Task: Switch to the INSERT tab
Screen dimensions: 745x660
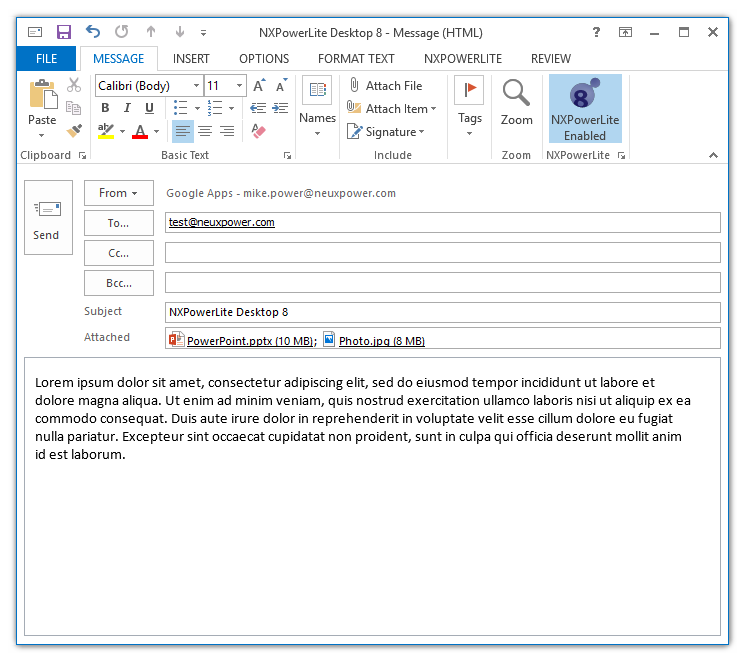Action: coord(191,59)
